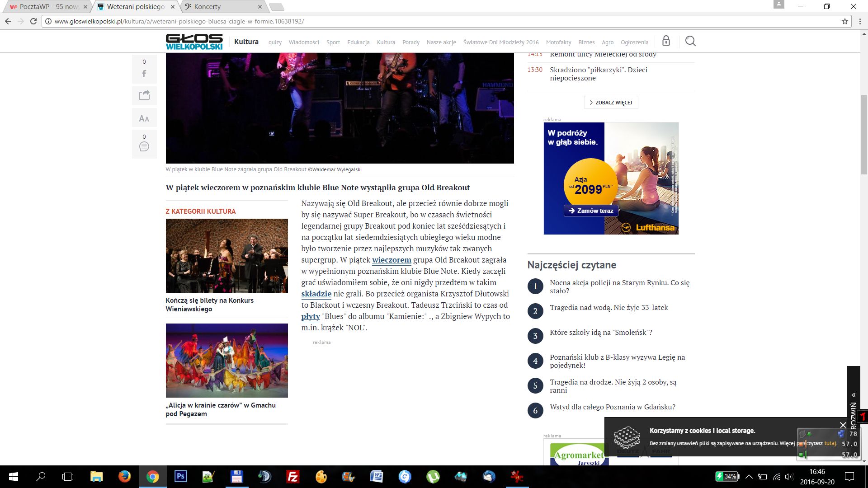Go back to the previous page
Viewport: 868px width, 488px height.
click(x=8, y=21)
